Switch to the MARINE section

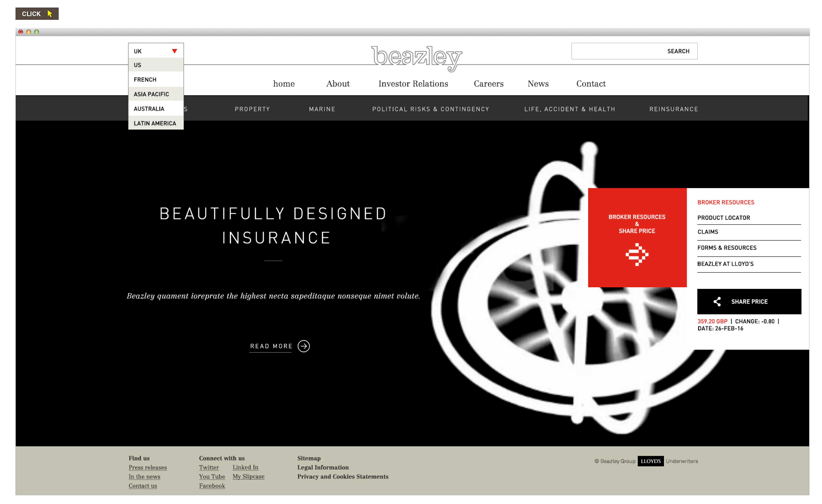tap(322, 109)
